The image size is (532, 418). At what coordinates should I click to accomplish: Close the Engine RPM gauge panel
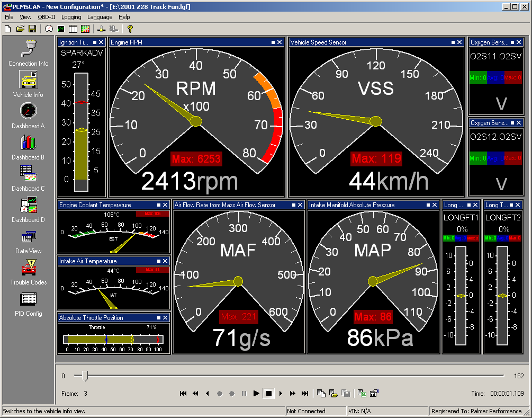280,42
